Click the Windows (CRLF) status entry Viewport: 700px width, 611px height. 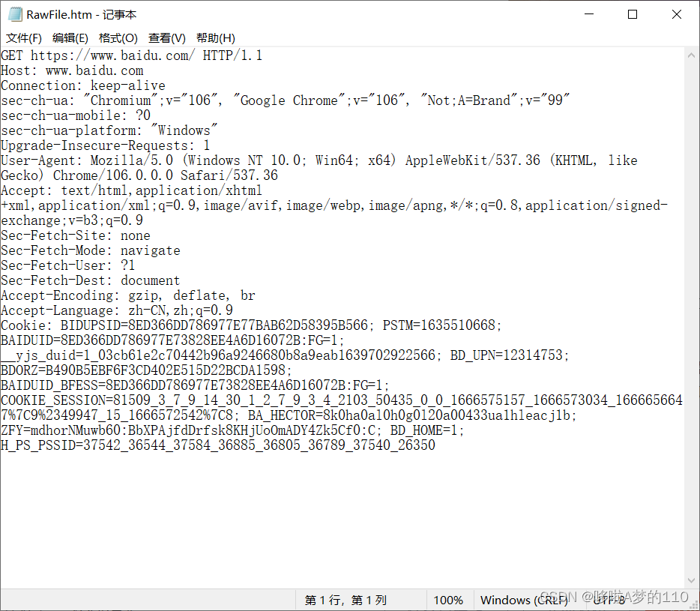(x=524, y=600)
